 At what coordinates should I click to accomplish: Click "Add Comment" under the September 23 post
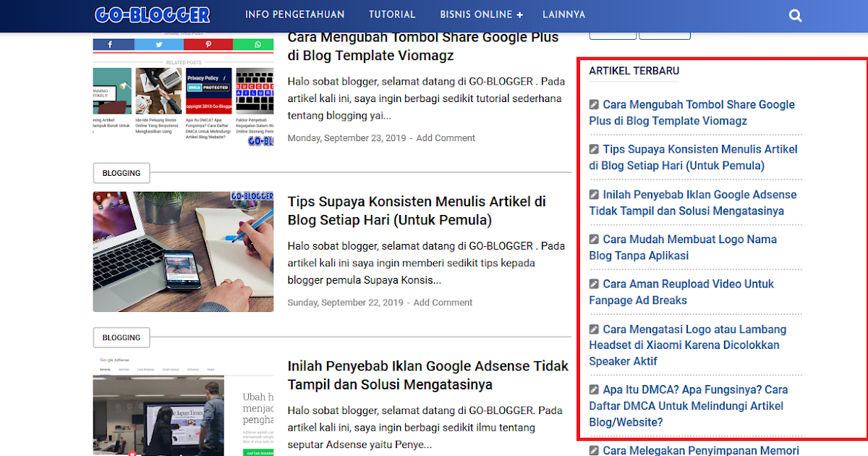(446, 138)
